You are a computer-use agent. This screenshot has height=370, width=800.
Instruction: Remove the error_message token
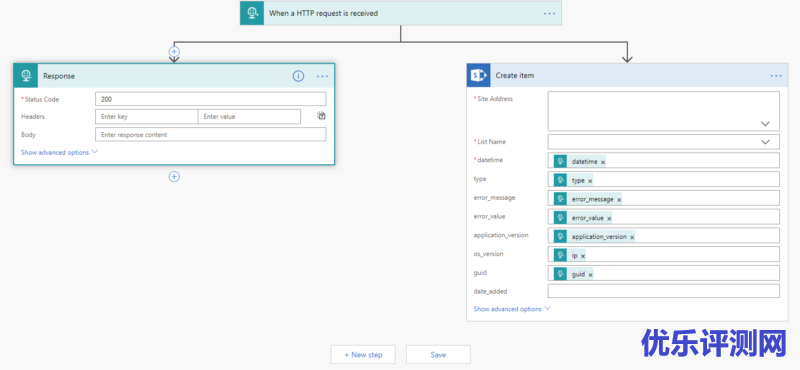click(x=619, y=200)
